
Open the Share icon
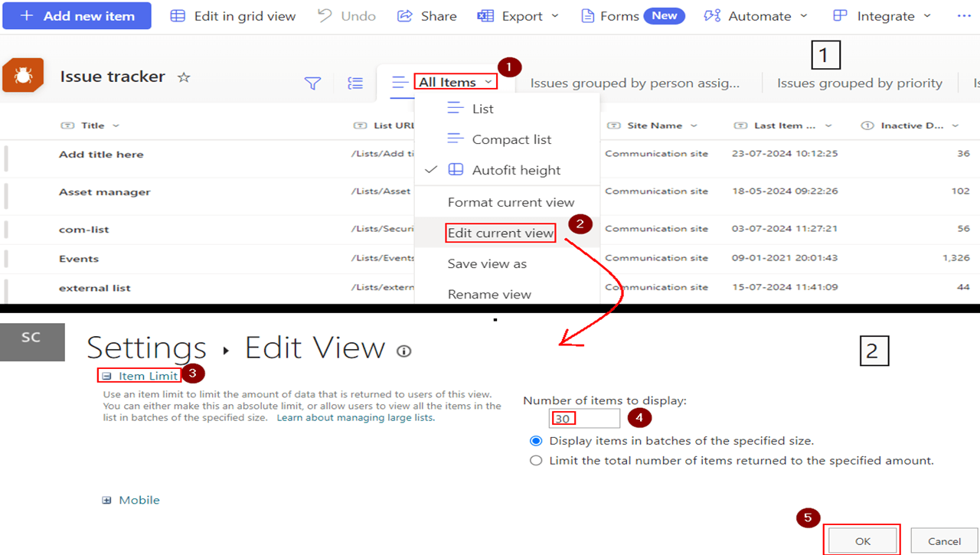click(405, 15)
